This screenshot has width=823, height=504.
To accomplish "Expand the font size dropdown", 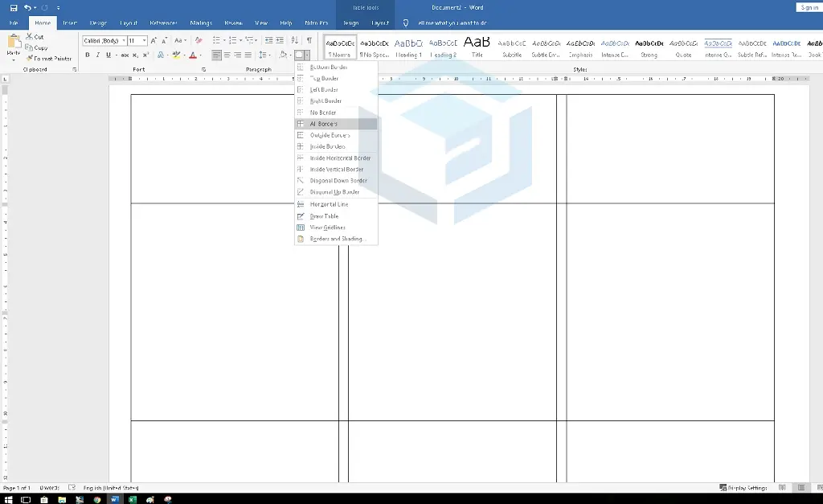I will point(145,41).
